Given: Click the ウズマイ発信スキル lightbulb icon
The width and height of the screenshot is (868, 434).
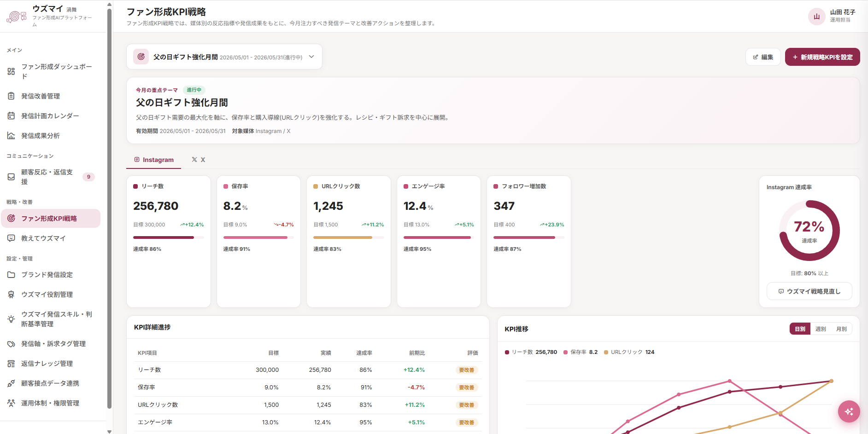Looking at the screenshot, I should pyautogui.click(x=11, y=319).
